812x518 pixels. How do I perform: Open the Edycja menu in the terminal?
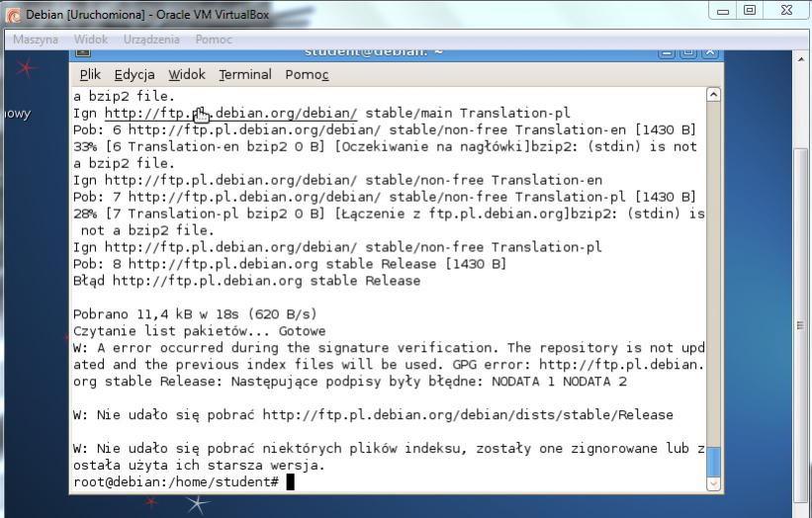[135, 74]
